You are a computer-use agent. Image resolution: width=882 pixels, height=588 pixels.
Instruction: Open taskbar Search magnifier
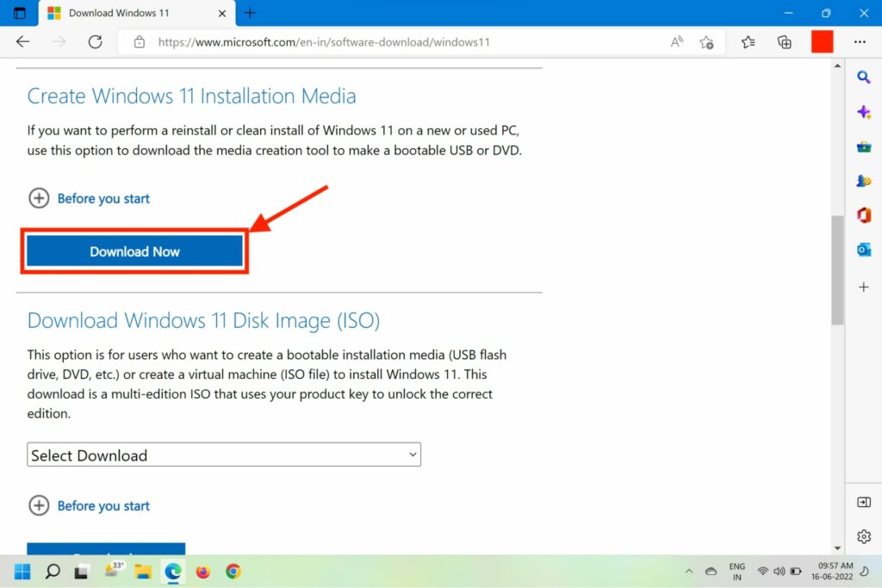[53, 572]
